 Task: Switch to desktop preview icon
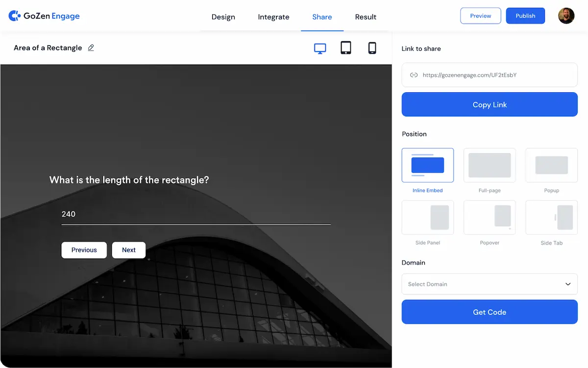pyautogui.click(x=320, y=48)
